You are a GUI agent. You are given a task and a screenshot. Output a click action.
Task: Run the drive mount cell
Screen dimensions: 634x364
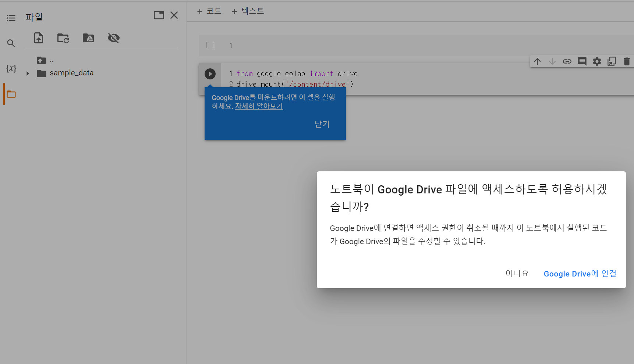coord(210,74)
